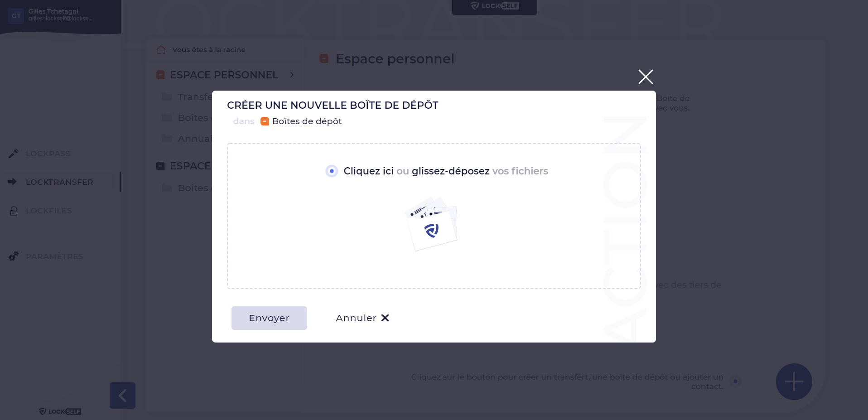Image resolution: width=868 pixels, height=420 pixels.
Task: Select the Annuaire folder in the tree
Action: coord(187,139)
